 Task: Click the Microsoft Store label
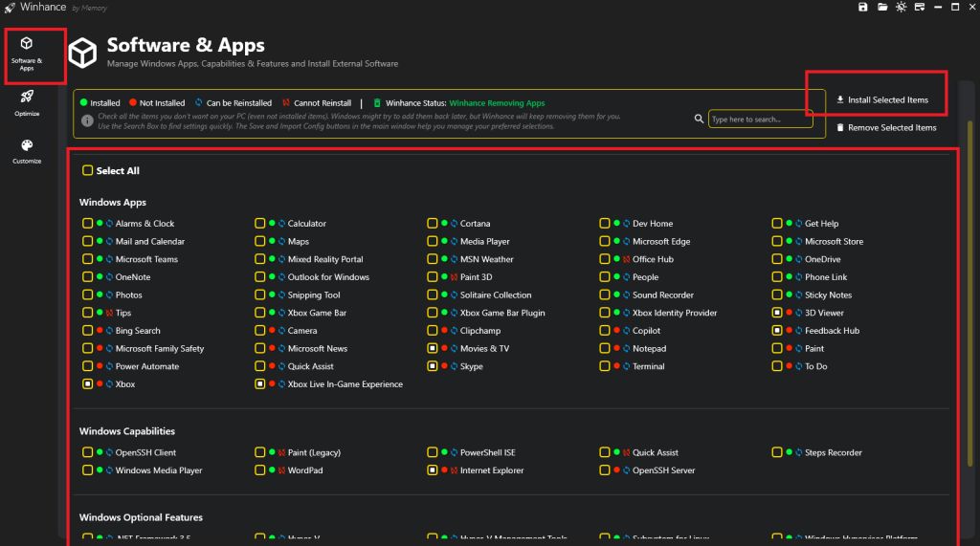tap(834, 241)
